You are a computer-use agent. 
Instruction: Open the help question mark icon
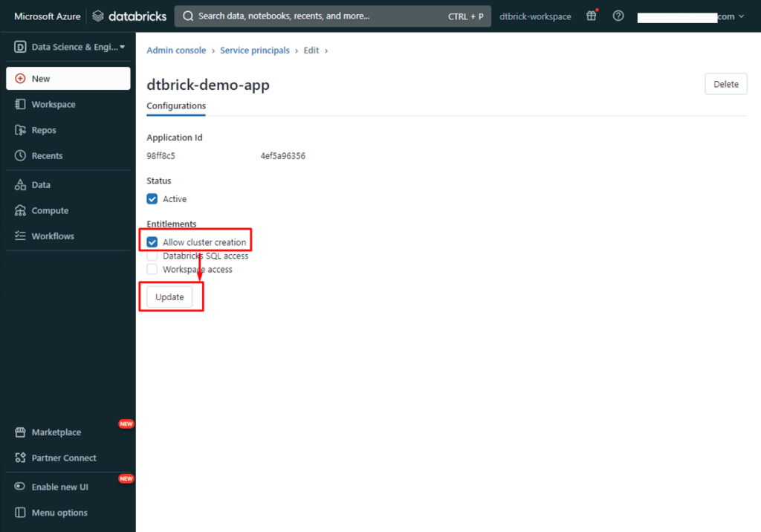(x=618, y=16)
